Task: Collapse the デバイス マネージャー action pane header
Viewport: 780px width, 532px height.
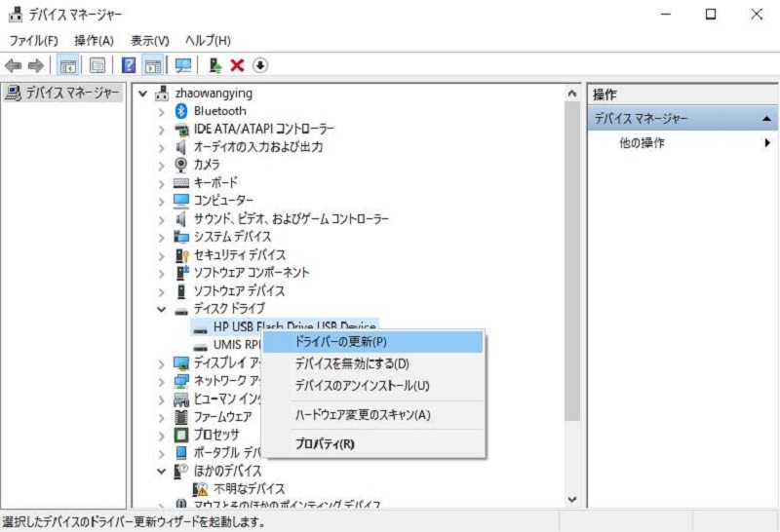Action: coord(766,119)
